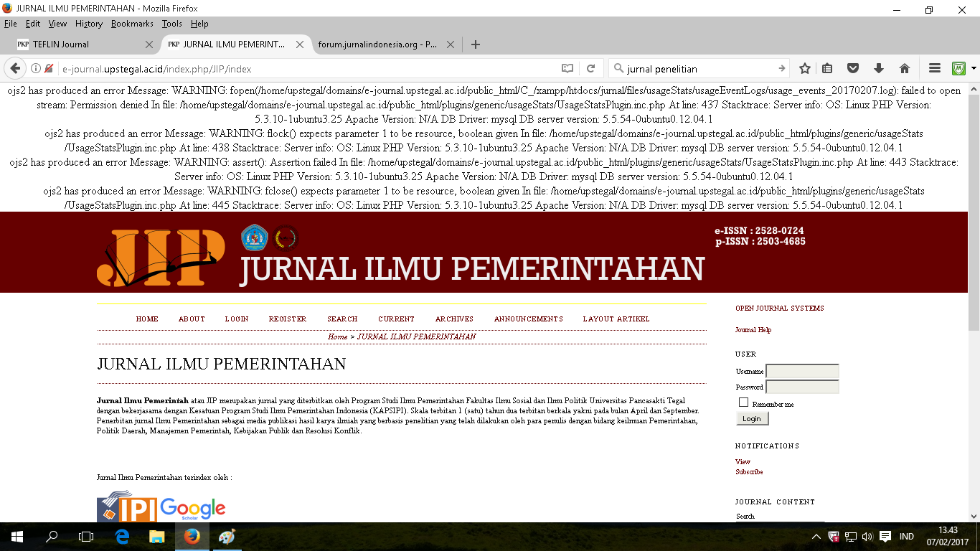This screenshot has height=551, width=980.
Task: Tick the Remember me checkbox
Action: point(743,402)
